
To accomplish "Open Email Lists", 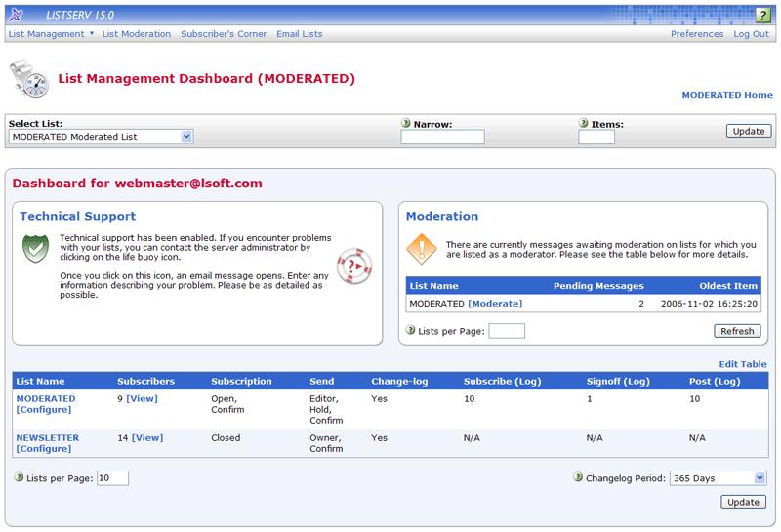I will point(300,34).
